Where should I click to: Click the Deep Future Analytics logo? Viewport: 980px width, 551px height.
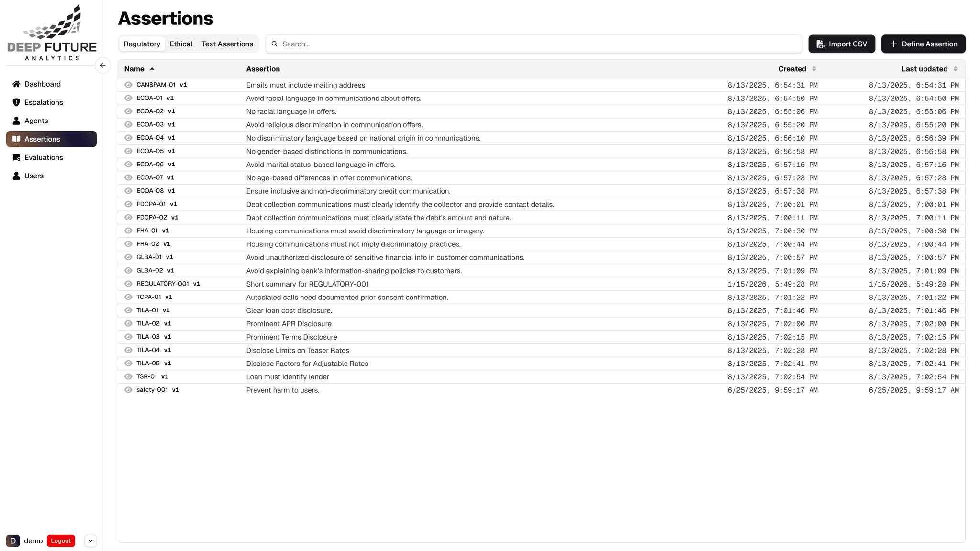[x=52, y=33]
